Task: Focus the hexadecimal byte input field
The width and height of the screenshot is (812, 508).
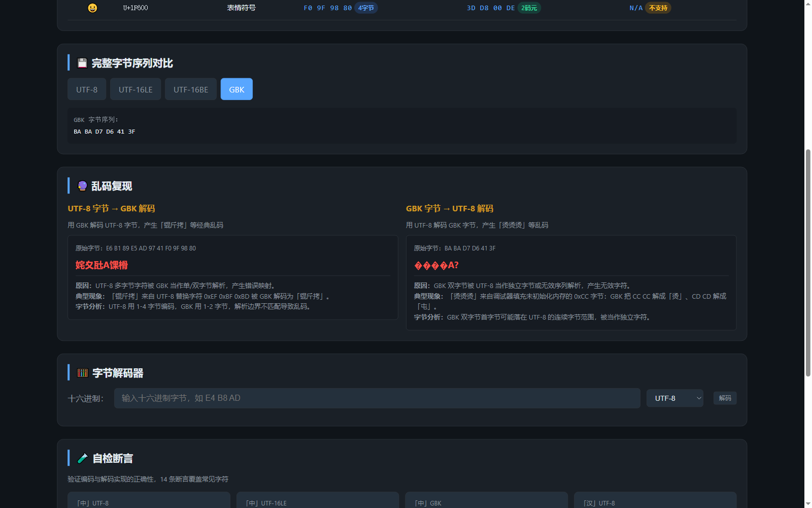Action: tap(377, 398)
